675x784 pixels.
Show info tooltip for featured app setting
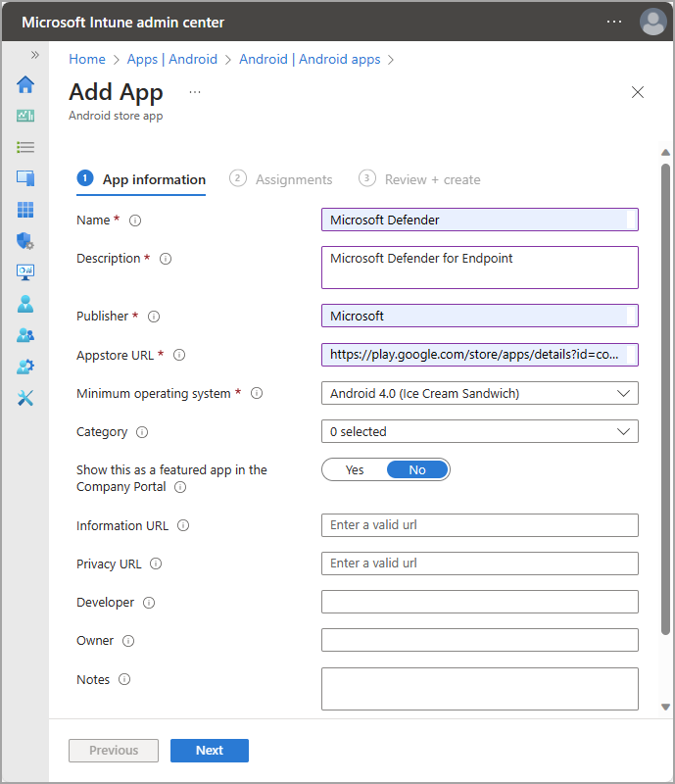point(180,487)
